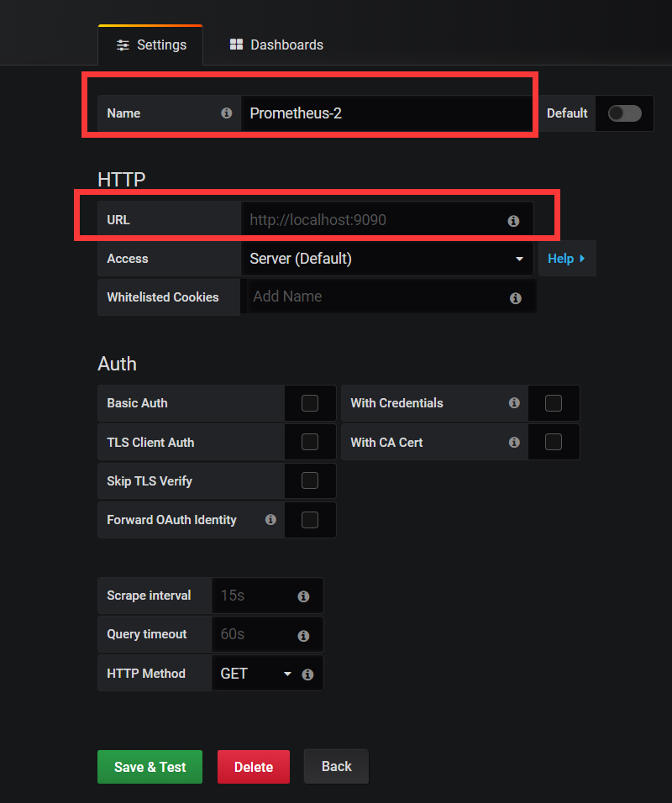672x803 pixels.
Task: Click the grid icon on Dashboards tab
Action: (x=236, y=45)
